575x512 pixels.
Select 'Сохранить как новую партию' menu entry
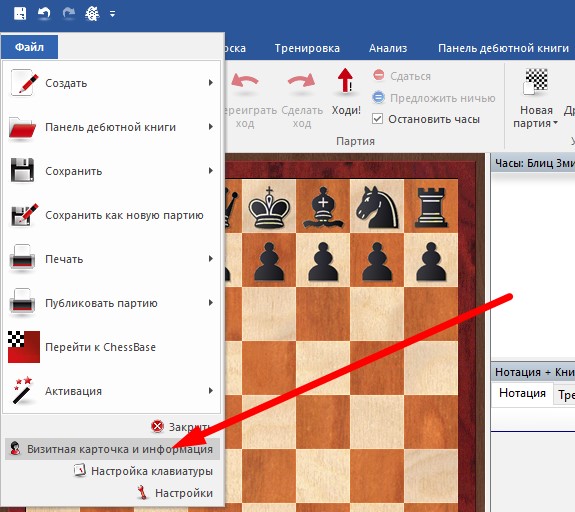click(111, 215)
